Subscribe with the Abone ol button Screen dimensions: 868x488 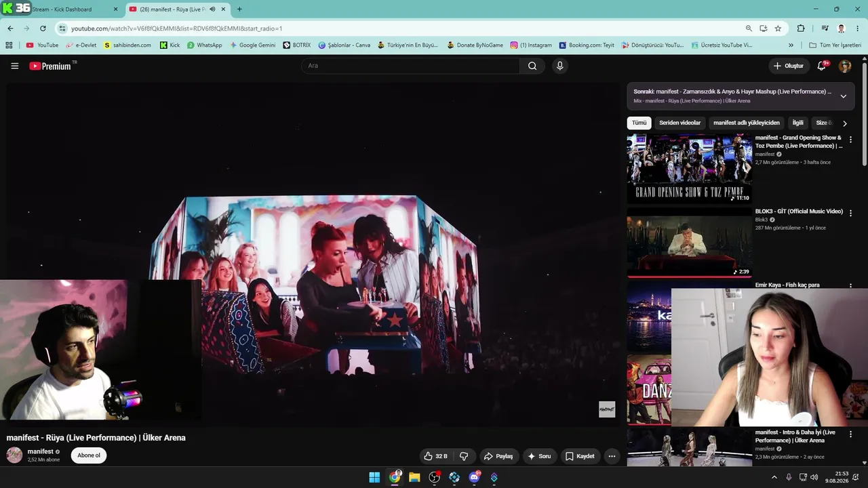(x=89, y=455)
